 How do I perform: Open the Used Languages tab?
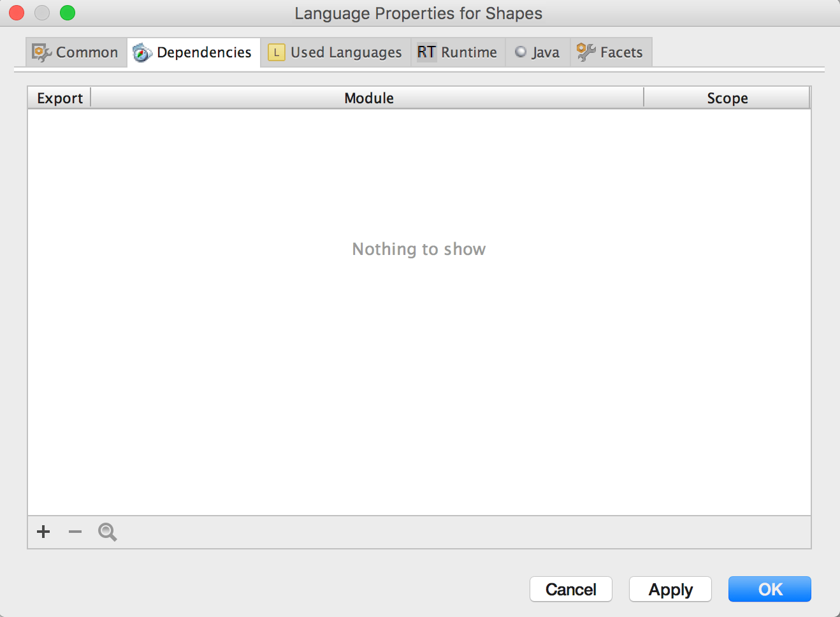(x=336, y=52)
